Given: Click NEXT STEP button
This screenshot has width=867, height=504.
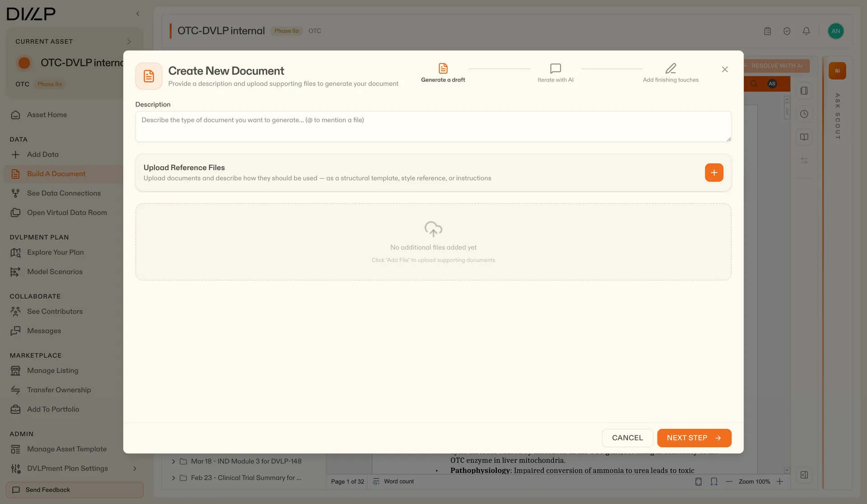Looking at the screenshot, I should tap(694, 438).
